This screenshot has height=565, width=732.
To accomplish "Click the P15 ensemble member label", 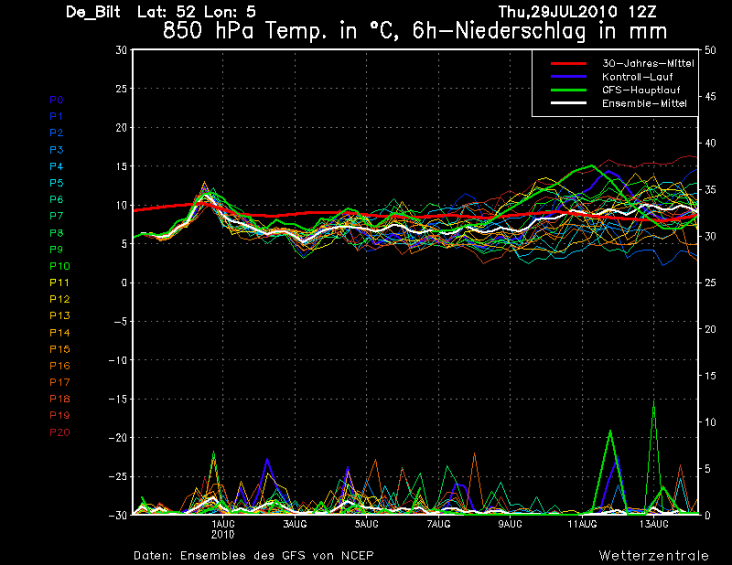I will pos(60,349).
